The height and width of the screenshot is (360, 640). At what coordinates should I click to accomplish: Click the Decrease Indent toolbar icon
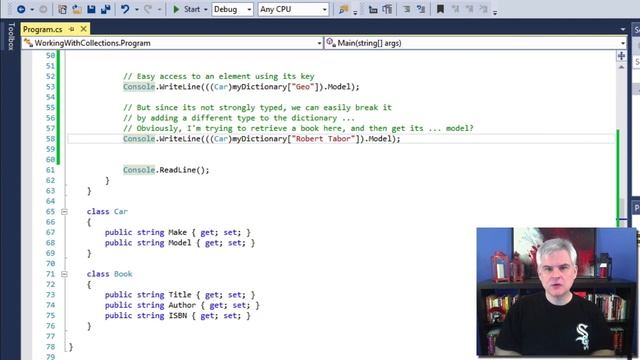click(373, 9)
